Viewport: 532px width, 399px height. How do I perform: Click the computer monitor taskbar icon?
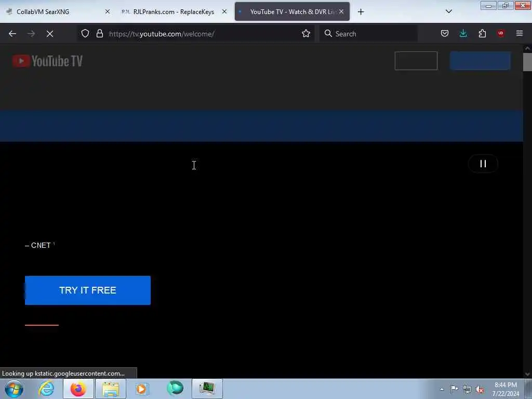coord(207,389)
